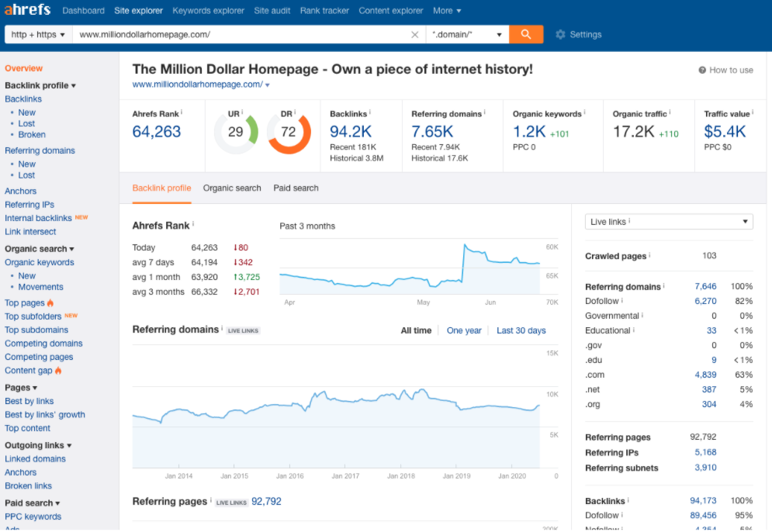772x532 pixels.
Task: Click the DR 72 gauge chart
Action: 289,132
